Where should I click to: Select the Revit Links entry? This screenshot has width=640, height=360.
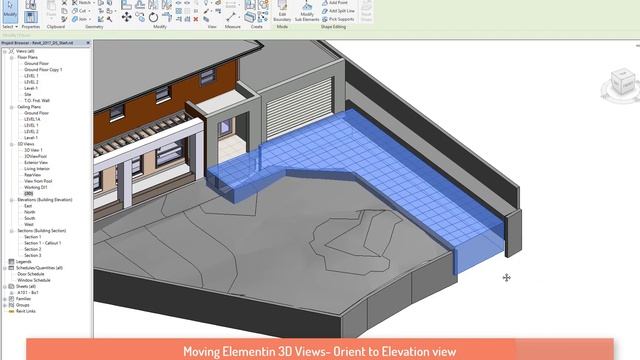25,311
